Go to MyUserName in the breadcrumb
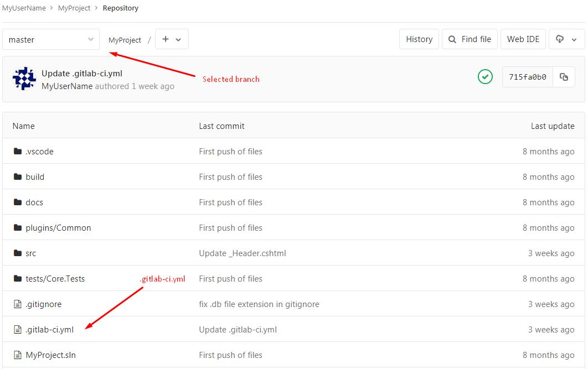Image resolution: width=588 pixels, height=369 pixels. [x=24, y=8]
